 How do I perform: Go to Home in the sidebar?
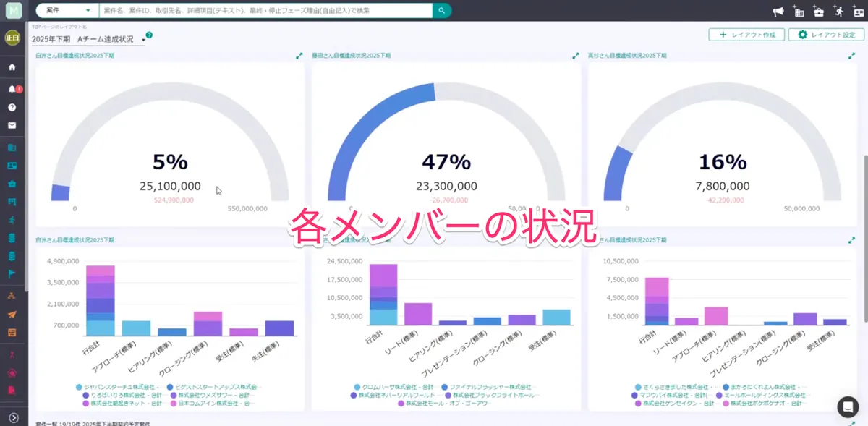point(12,67)
